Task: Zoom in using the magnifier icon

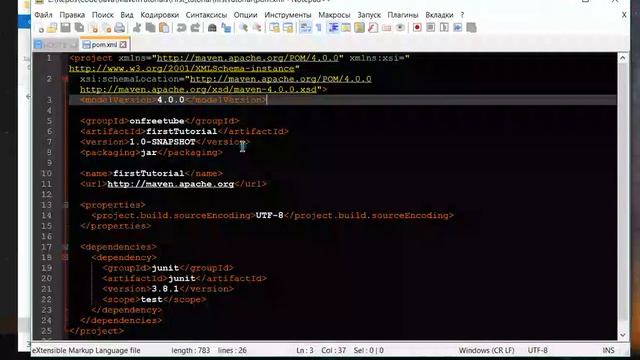Action: pyautogui.click(x=243, y=28)
